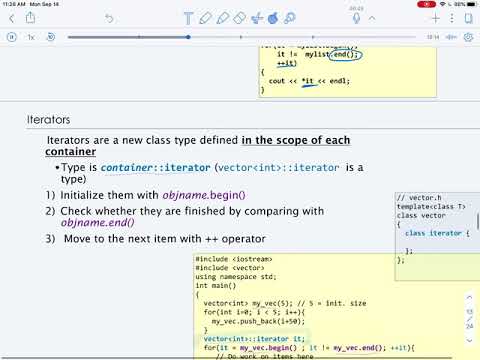The image size is (480, 360).
Task: Click the underlined 'in the scope of each' text
Action: 296,140
